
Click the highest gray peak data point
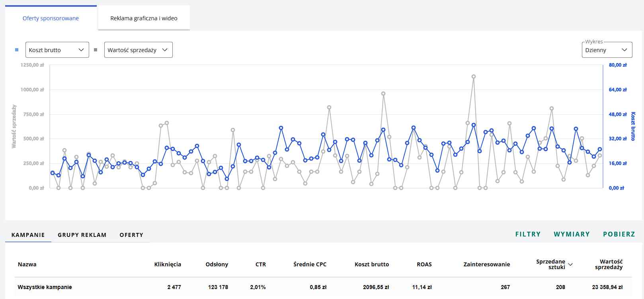point(474,76)
